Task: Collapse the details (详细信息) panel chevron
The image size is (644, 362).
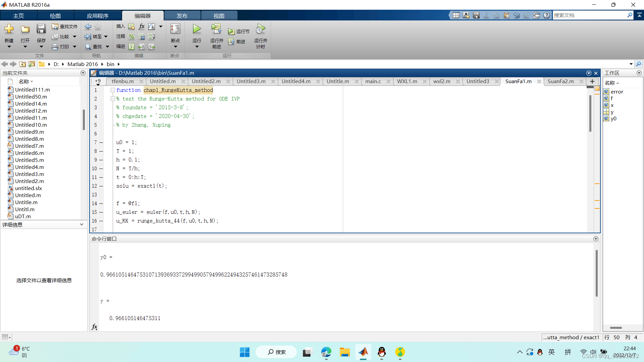Action: (x=82, y=225)
